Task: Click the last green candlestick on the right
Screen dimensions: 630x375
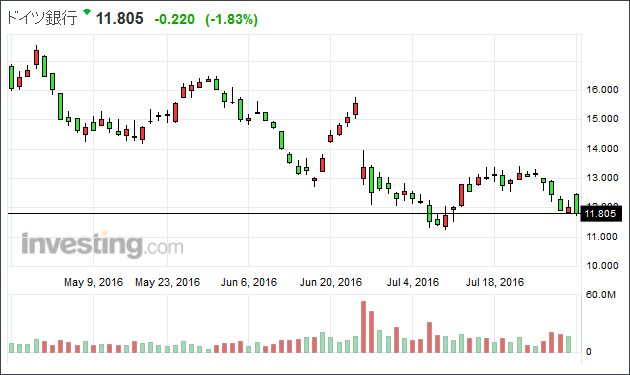Action: pyautogui.click(x=577, y=204)
